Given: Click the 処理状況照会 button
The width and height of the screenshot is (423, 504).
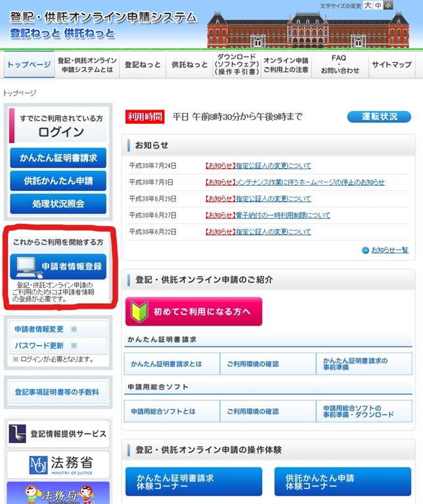Looking at the screenshot, I should click(58, 204).
